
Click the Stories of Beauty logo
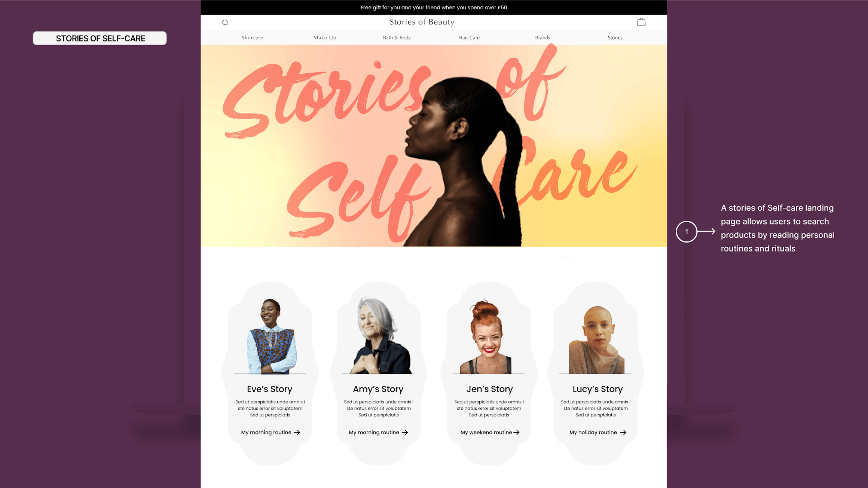(422, 22)
